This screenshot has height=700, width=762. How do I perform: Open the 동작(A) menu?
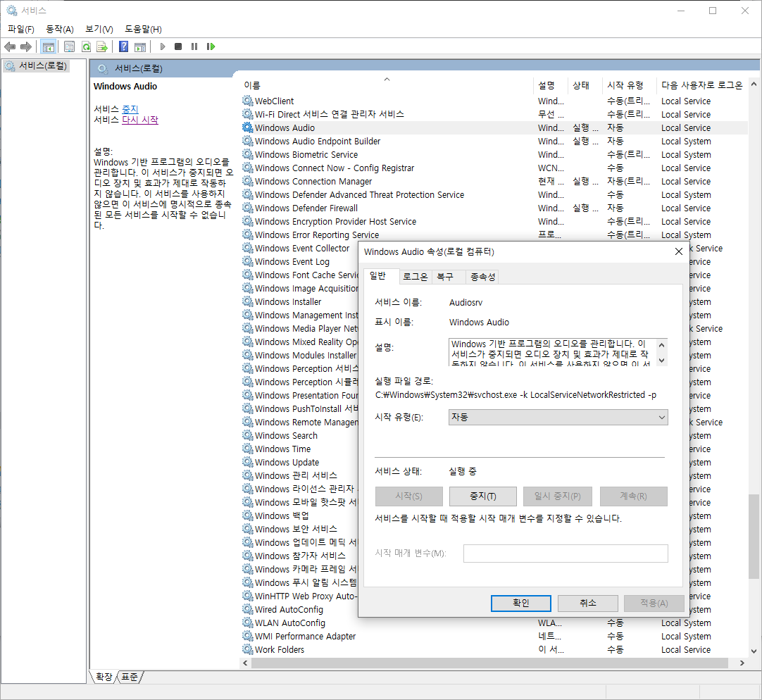(x=60, y=29)
